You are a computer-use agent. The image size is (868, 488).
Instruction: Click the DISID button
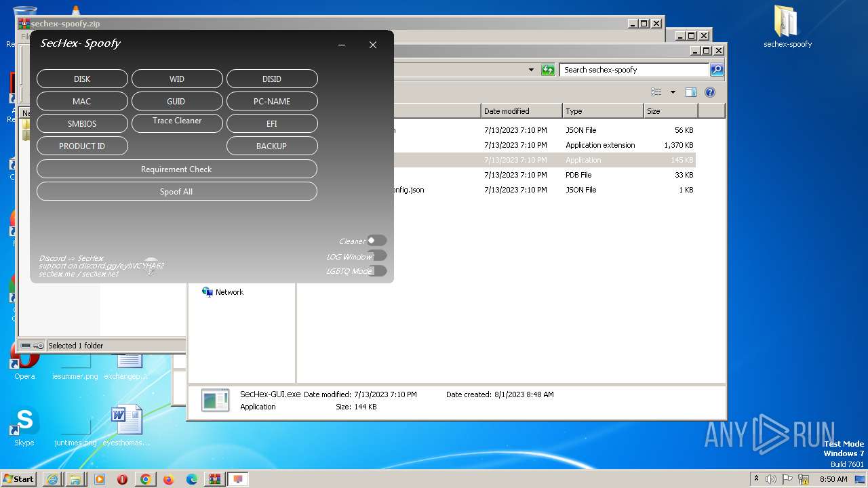(x=272, y=79)
